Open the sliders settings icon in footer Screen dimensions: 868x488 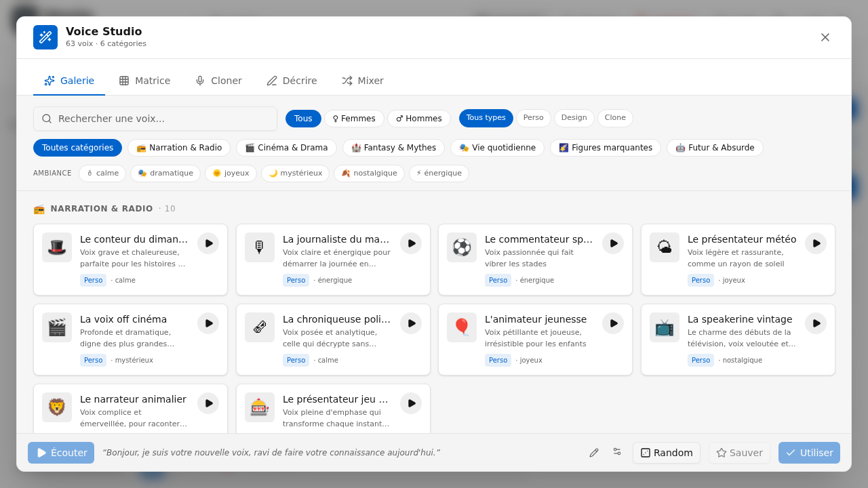(x=617, y=452)
